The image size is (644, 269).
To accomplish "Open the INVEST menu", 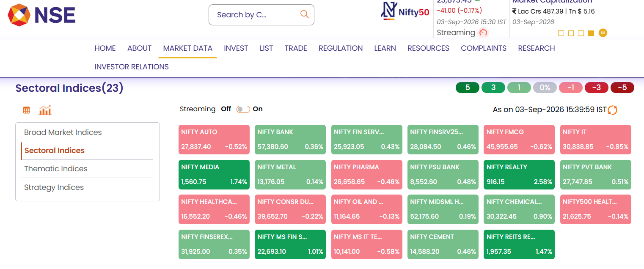I will 236,48.
